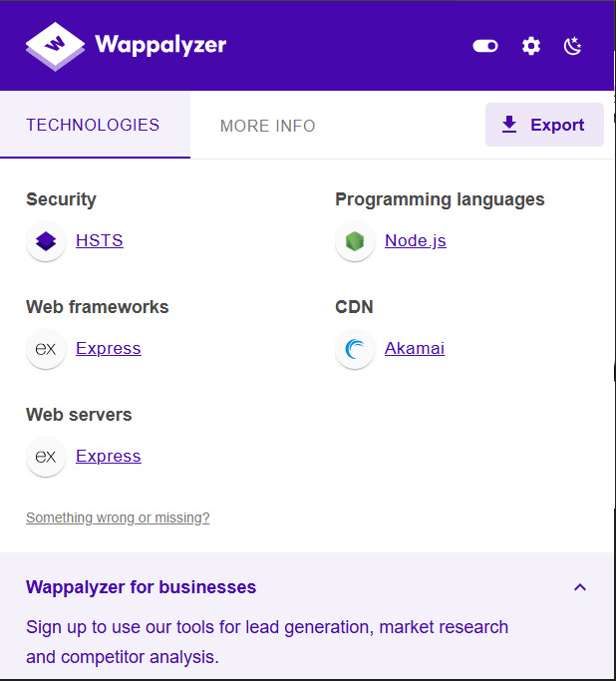Image resolution: width=616 pixels, height=681 pixels.
Task: Open settings with the gear icon
Action: point(531,46)
